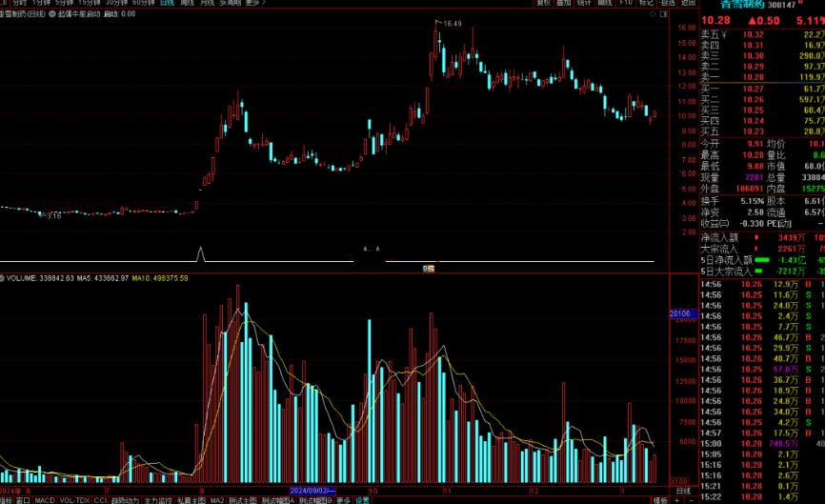825x504 pixels.
Task: Select the 60分钟 chart period tab
Action: click(x=144, y=3)
